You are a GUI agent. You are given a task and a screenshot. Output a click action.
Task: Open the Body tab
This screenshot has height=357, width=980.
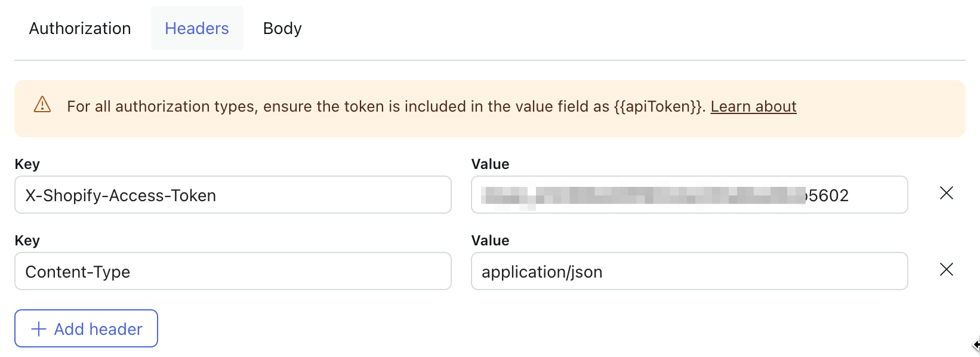point(282,29)
